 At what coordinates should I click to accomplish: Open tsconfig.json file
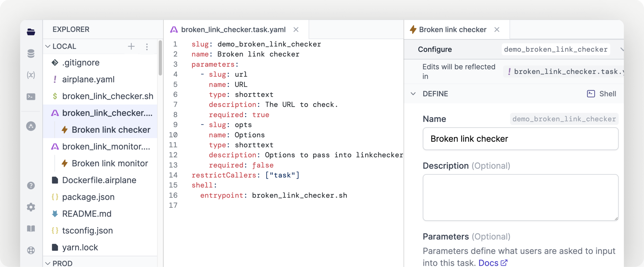[100, 230]
